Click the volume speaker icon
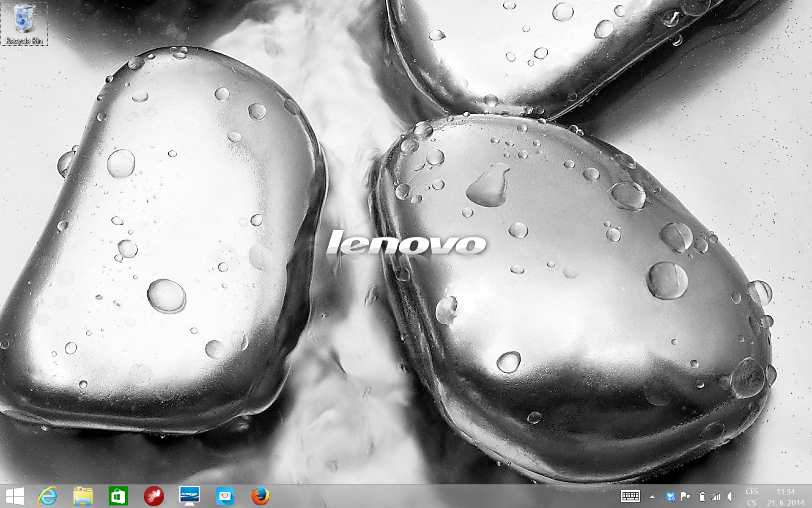This screenshot has width=812, height=508. (730, 497)
